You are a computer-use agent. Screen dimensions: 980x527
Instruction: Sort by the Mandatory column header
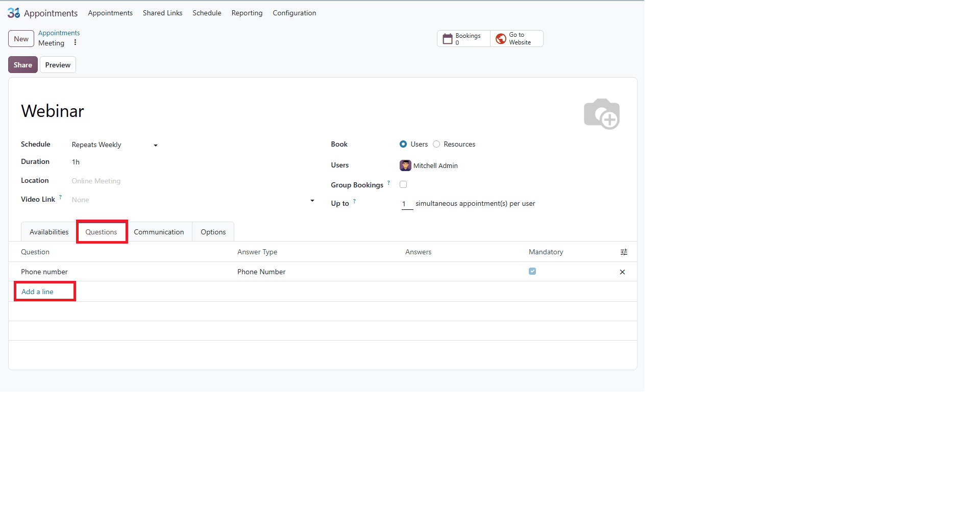(x=546, y=252)
